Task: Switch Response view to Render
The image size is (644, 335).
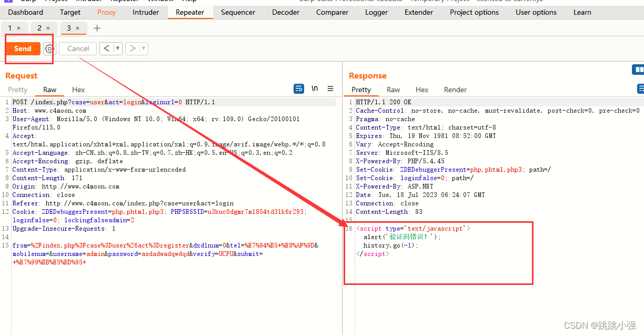Action: [456, 90]
